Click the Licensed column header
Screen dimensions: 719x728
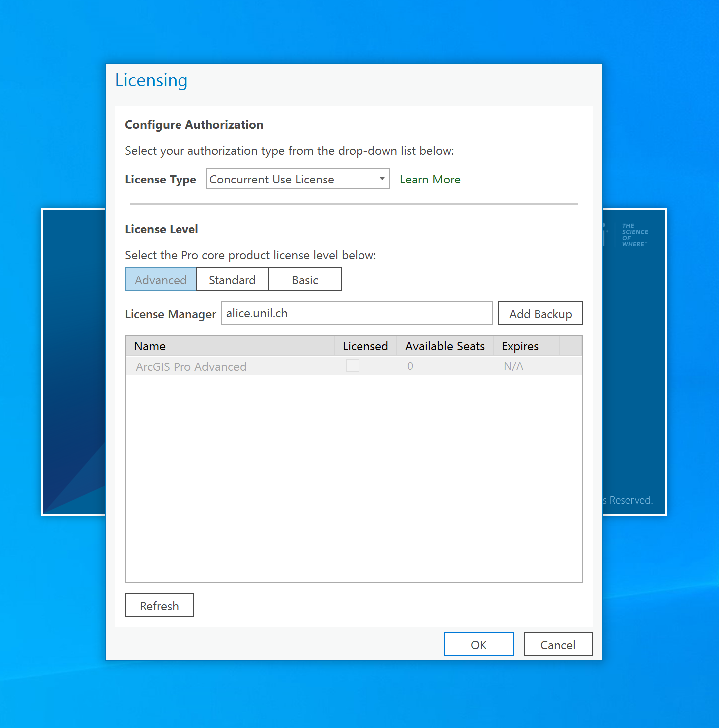pos(365,346)
